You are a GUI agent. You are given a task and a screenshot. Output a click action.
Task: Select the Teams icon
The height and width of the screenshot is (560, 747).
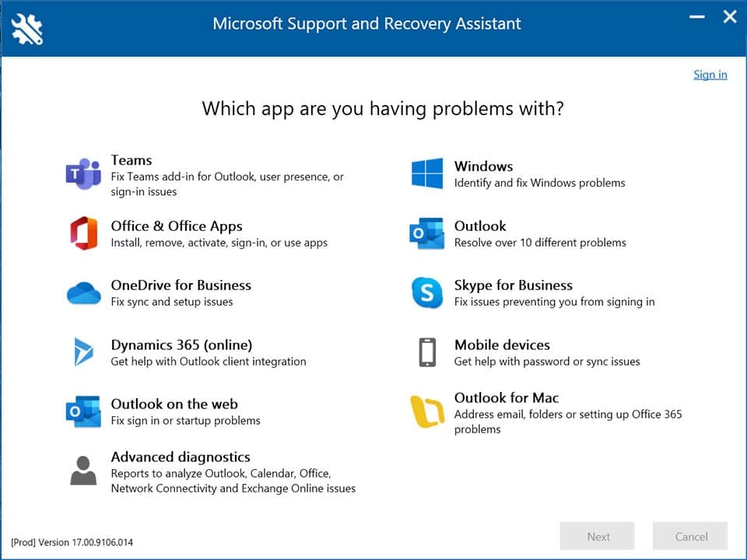pyautogui.click(x=82, y=173)
